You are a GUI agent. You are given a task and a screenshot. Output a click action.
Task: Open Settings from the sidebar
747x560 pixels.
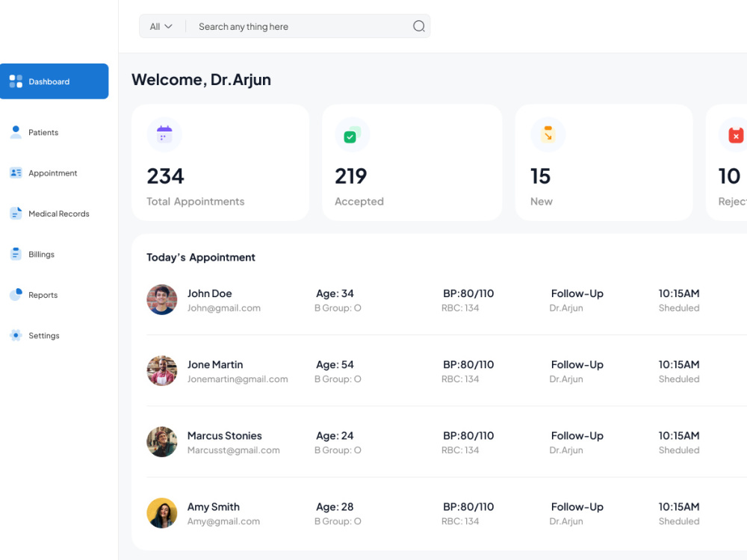tap(44, 336)
